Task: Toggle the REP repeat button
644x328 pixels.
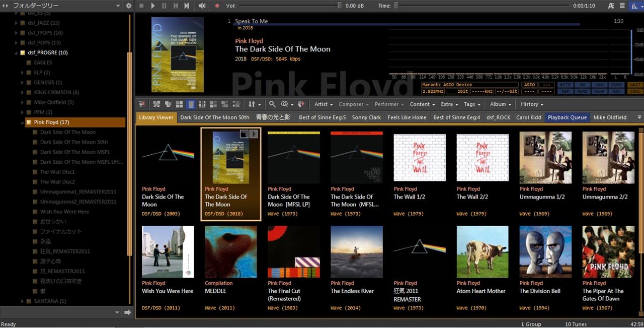Action: tap(566, 91)
